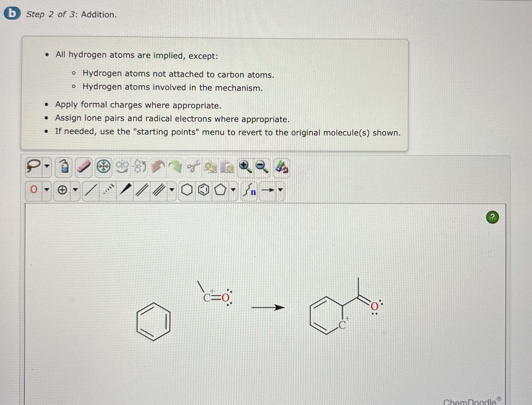
Task: Click the positively charged carbon in the product ring
Action: point(342,325)
